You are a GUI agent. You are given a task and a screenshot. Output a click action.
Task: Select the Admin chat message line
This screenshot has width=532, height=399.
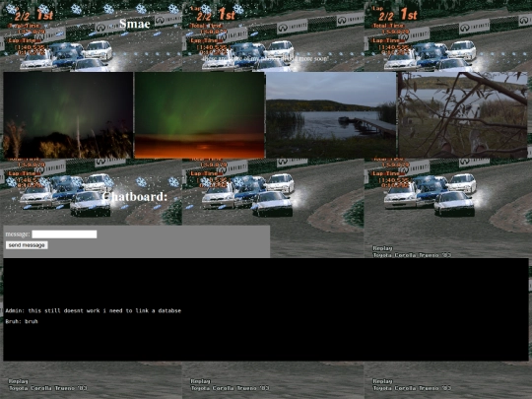click(x=94, y=310)
